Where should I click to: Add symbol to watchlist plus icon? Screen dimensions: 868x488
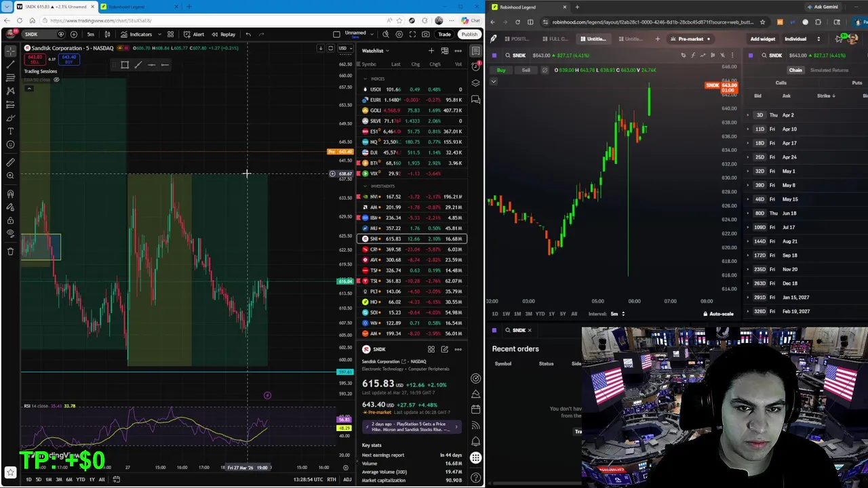tap(431, 51)
